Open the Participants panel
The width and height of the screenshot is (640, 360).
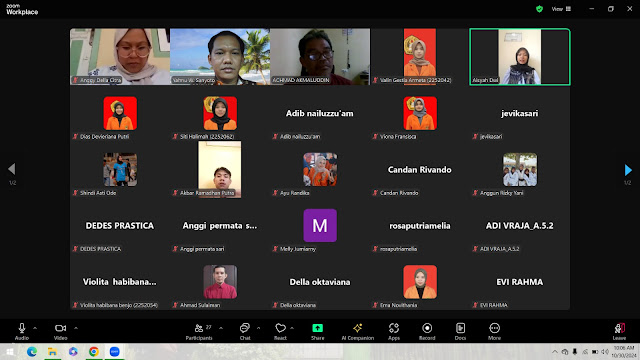point(199,331)
